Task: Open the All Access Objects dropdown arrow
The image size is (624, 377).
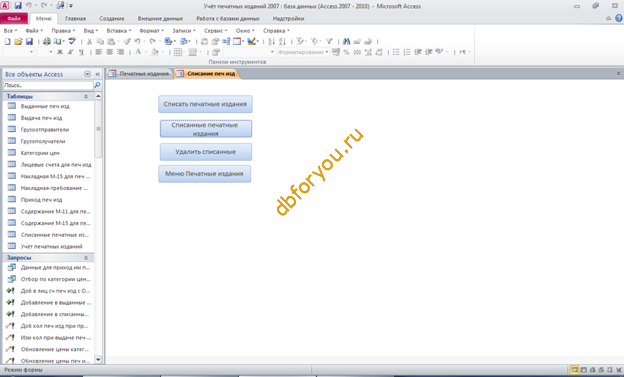Action: tap(88, 74)
